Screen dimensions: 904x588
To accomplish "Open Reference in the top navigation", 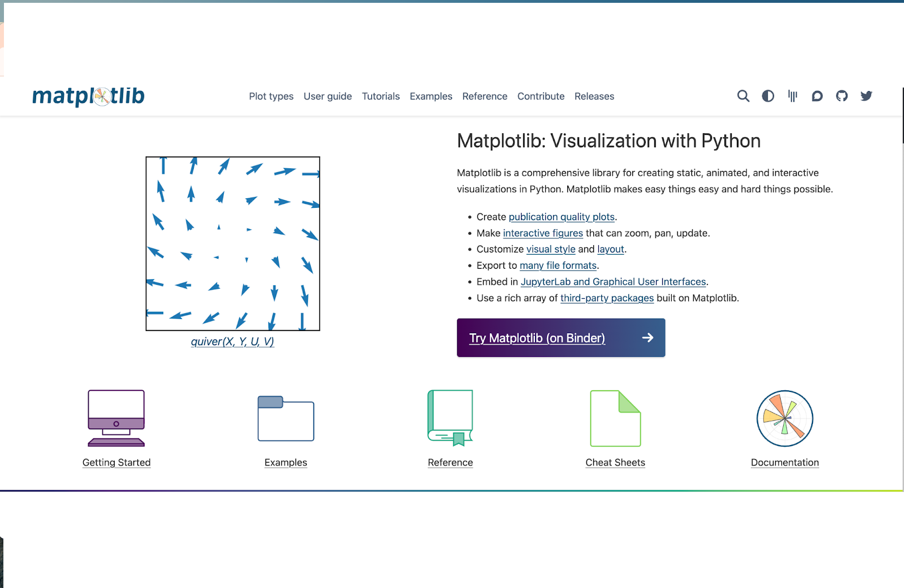I will click(x=485, y=96).
